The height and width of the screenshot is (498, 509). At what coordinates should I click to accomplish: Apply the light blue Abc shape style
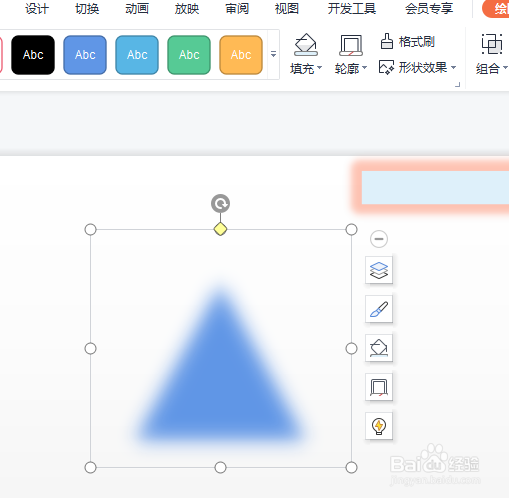[137, 55]
